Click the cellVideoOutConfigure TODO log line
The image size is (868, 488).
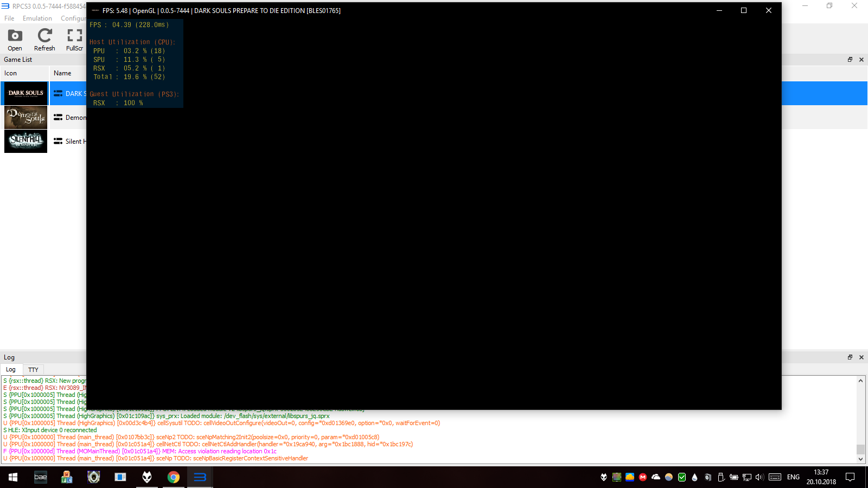point(221,423)
